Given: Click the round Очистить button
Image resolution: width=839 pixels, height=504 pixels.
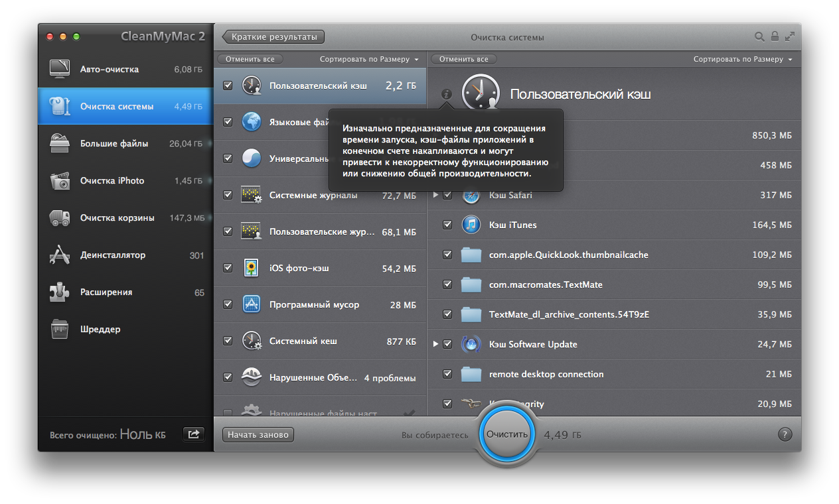Looking at the screenshot, I should point(507,434).
